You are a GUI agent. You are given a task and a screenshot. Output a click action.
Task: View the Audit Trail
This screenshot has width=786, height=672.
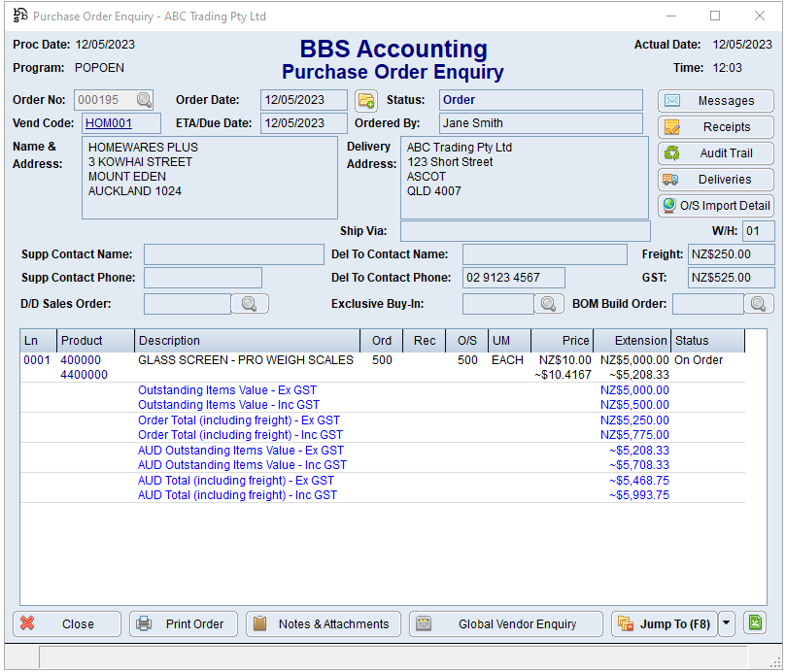716,153
